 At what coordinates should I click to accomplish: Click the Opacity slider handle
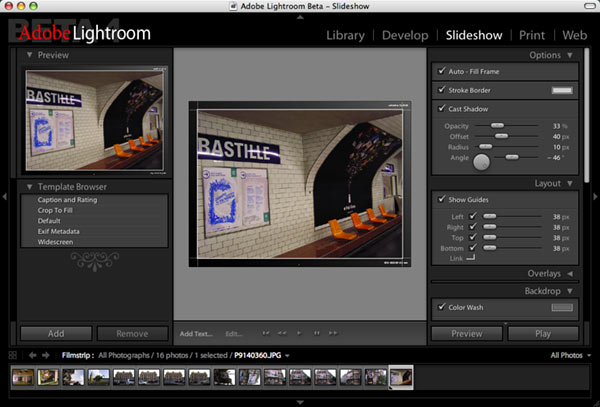pyautogui.click(x=497, y=125)
